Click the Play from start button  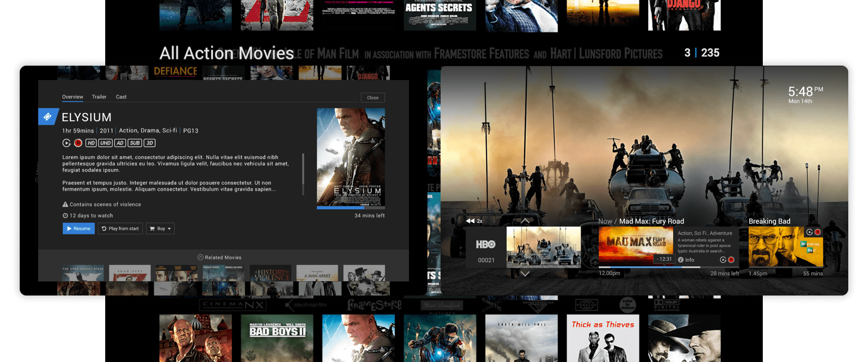click(x=120, y=229)
